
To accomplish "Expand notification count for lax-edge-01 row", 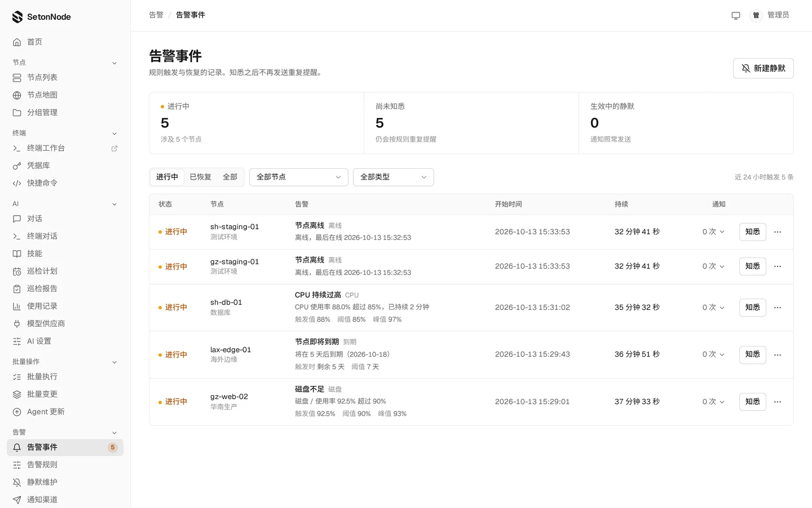I will 713,354.
